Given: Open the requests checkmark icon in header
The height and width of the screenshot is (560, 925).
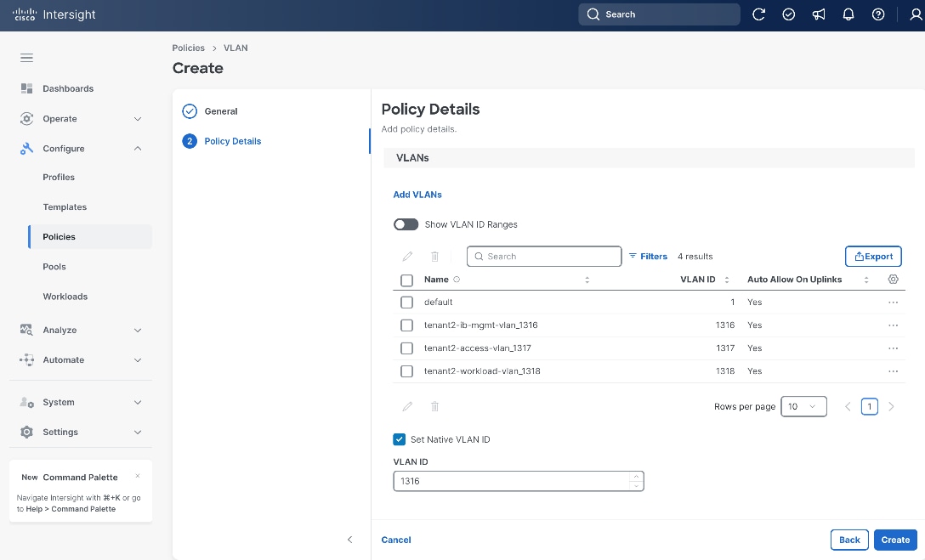Looking at the screenshot, I should [789, 14].
